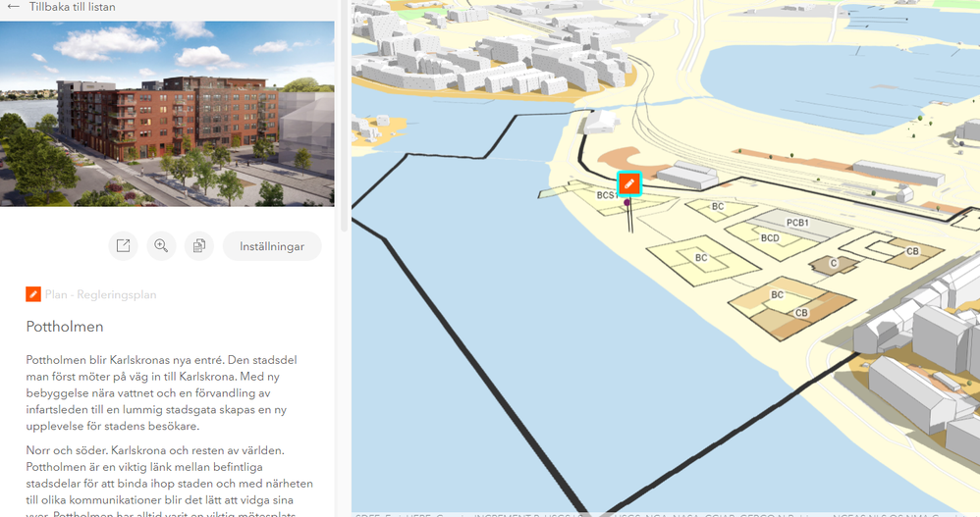Click the purple point marker on map
The image size is (980, 517).
[626, 203]
